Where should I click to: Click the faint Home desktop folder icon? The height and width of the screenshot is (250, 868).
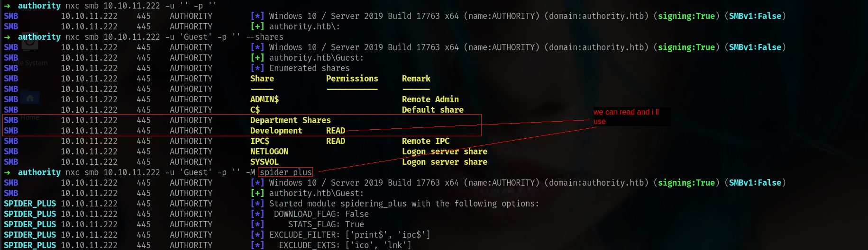pyautogui.click(x=30, y=98)
